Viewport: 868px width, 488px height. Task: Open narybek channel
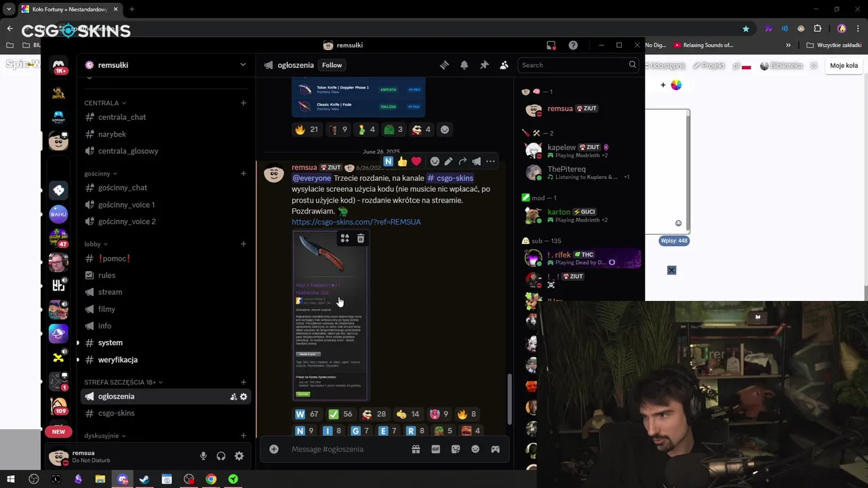tap(165, 134)
